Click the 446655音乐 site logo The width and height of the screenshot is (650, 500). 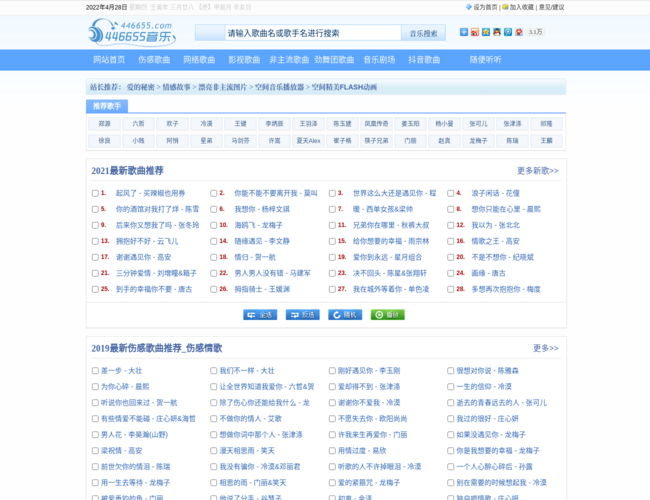pos(132,32)
